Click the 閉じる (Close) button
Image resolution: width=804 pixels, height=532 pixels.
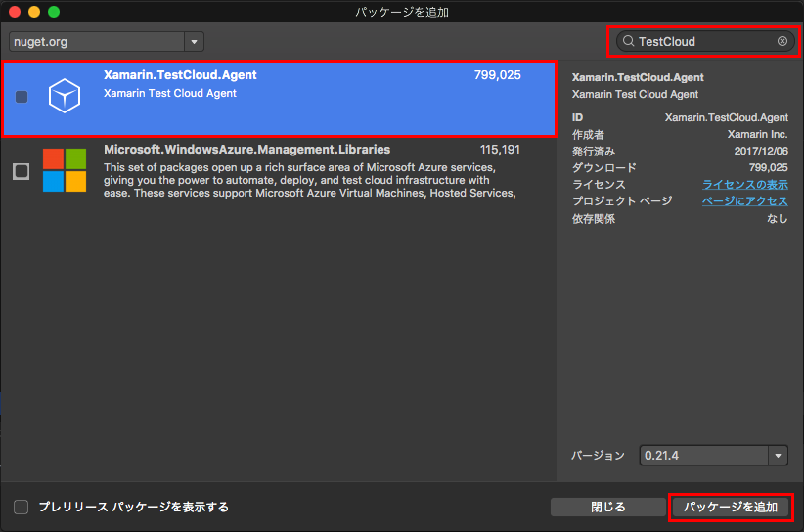pos(608,507)
